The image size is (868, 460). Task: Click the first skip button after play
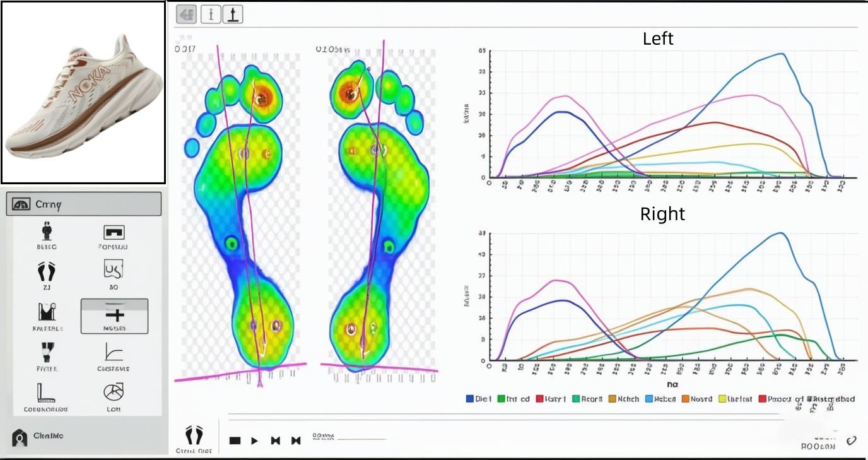[x=275, y=440]
